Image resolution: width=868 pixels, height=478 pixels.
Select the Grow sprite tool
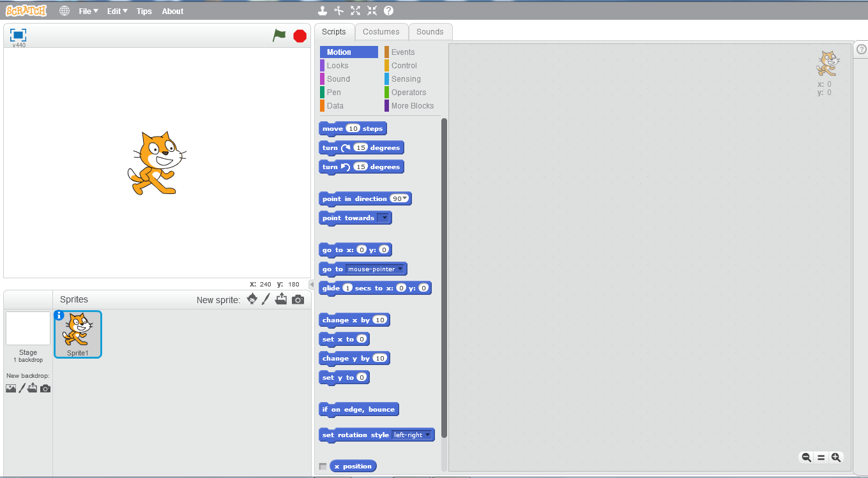click(x=356, y=10)
